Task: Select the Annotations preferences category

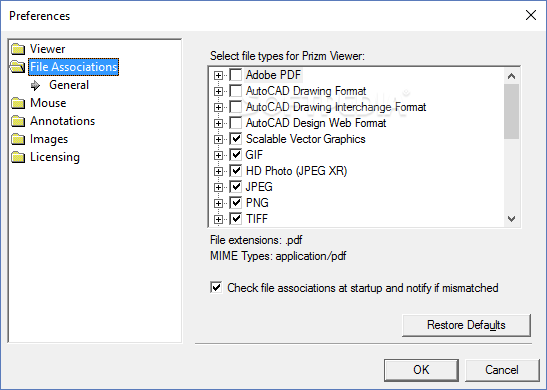Action: pyautogui.click(x=62, y=121)
